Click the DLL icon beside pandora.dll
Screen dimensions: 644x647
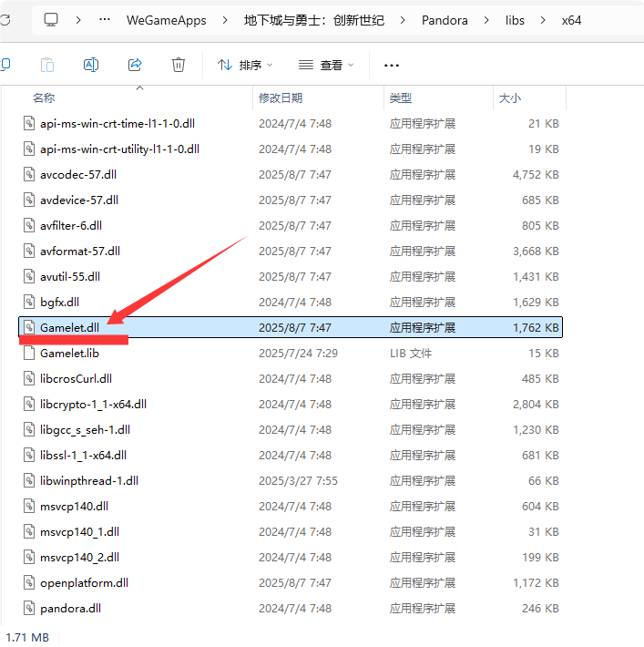[29, 609]
